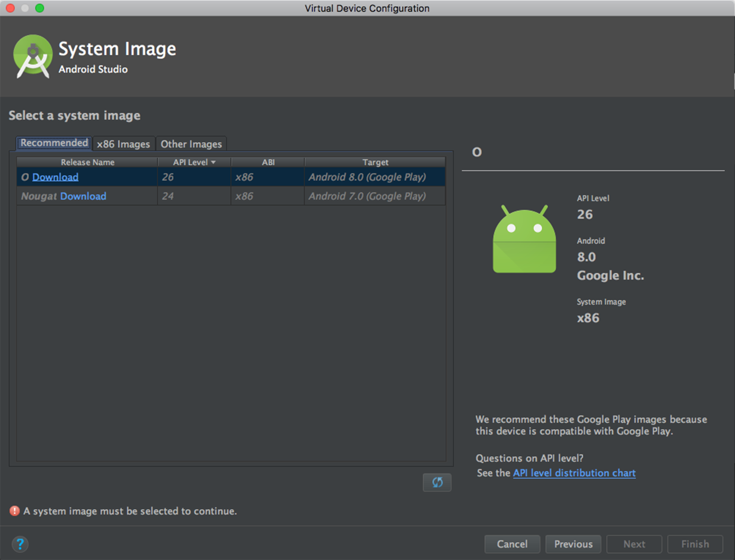
Task: Close the Virtual Device Configuration window
Action: 10,8
